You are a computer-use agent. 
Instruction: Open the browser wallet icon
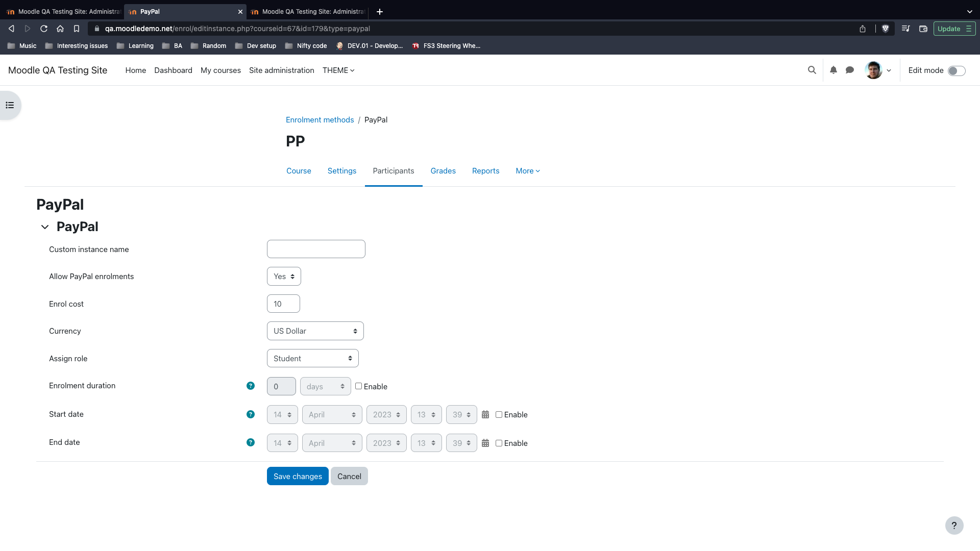pos(923,29)
